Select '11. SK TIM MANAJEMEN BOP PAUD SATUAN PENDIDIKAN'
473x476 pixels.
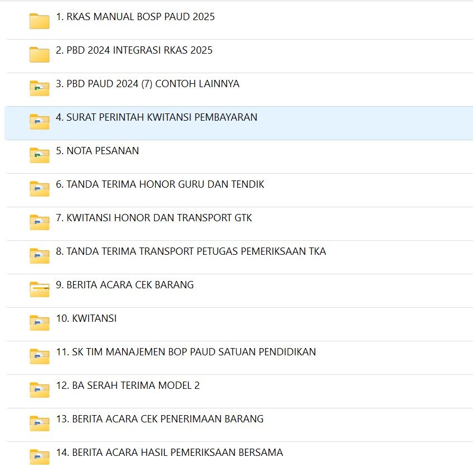(186, 352)
